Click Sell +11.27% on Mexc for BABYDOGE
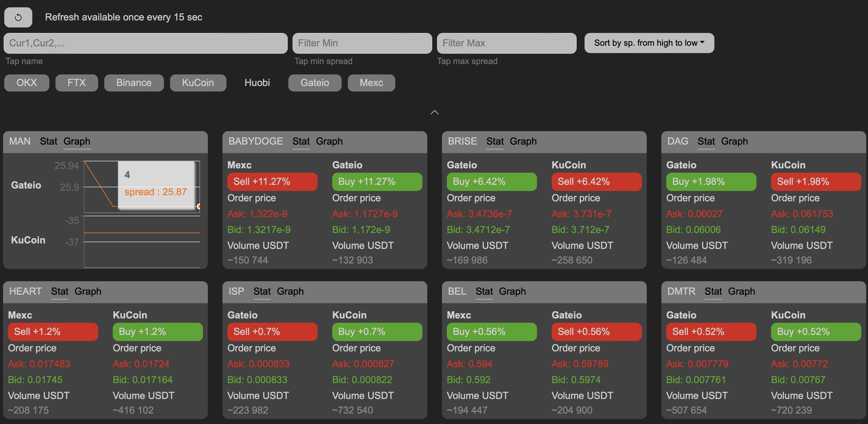Screen dimensions: 868x424 click(x=272, y=181)
